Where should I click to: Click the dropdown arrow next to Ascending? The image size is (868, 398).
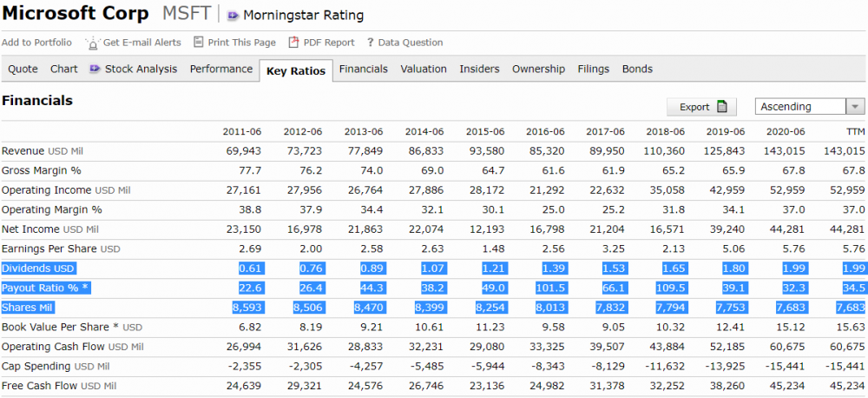[855, 106]
